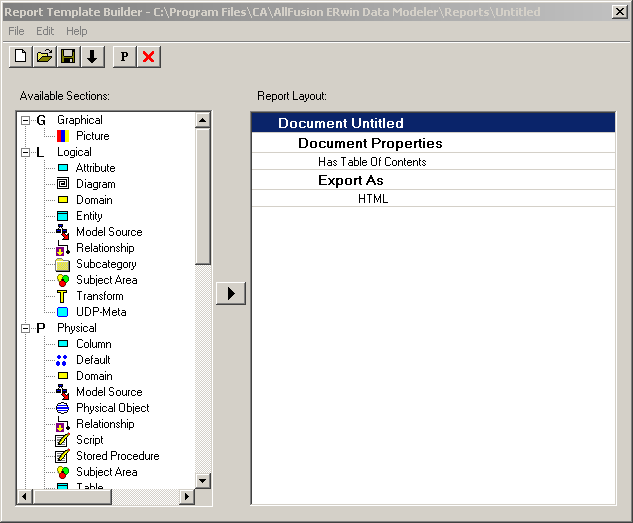
Task: Select the Has Table Of Contents row
Action: pos(433,161)
